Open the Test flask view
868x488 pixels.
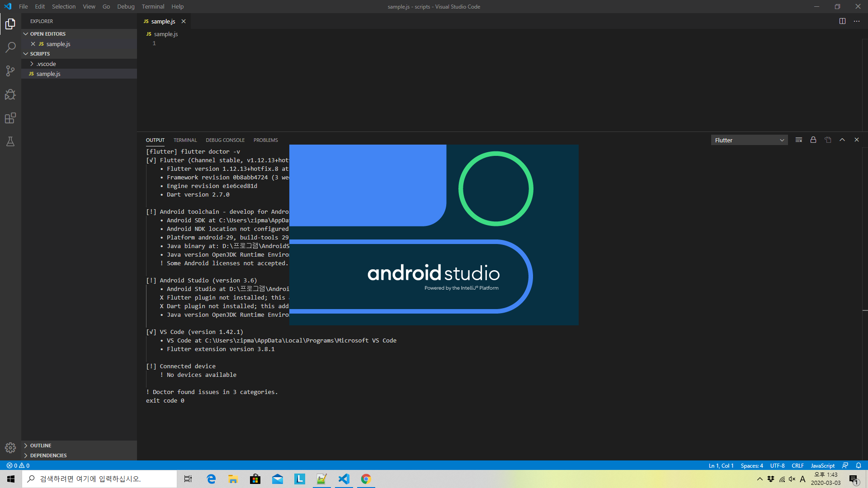coord(10,141)
